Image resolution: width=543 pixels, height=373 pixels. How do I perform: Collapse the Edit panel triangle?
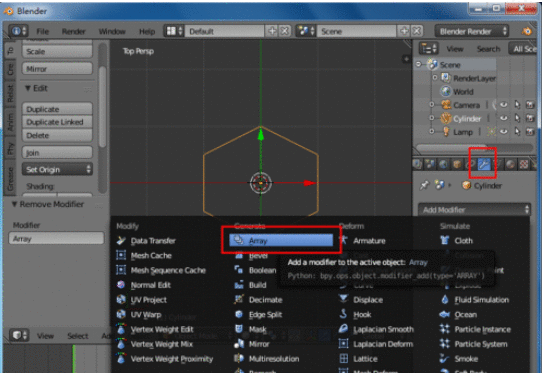[x=28, y=88]
